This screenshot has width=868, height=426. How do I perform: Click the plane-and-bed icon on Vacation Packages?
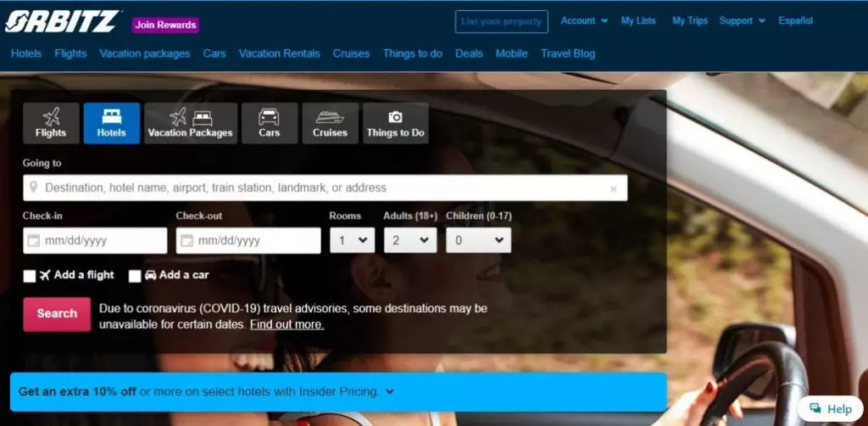pos(191,117)
